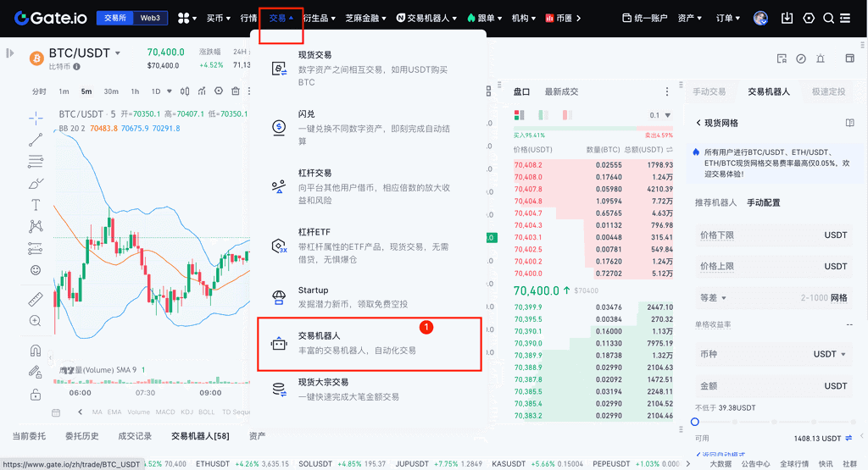Click the 统一账户 link in header
868x470 pixels.
(x=644, y=18)
